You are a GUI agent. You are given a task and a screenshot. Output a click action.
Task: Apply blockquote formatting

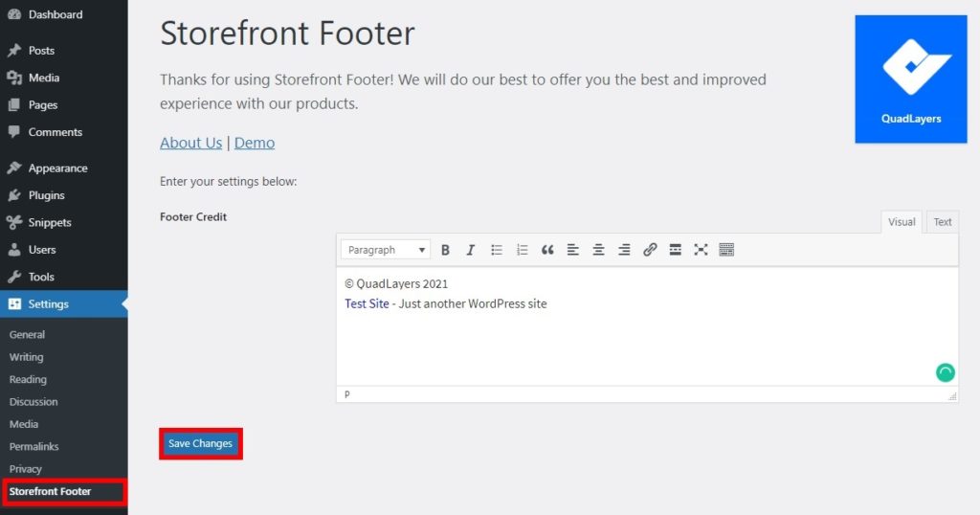point(547,250)
